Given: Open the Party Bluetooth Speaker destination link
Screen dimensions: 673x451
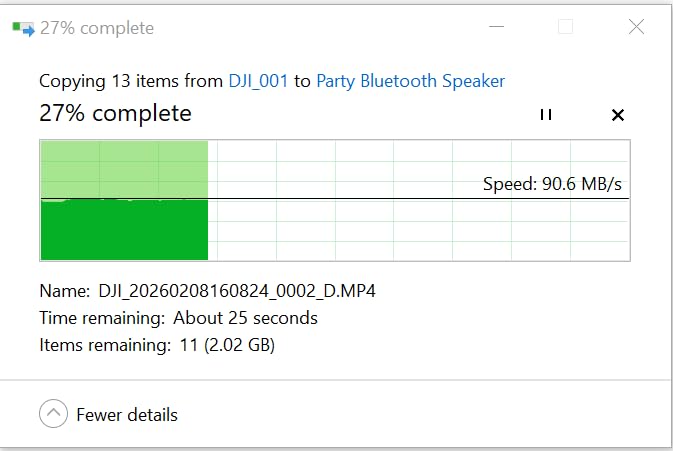Looking at the screenshot, I should (410, 81).
